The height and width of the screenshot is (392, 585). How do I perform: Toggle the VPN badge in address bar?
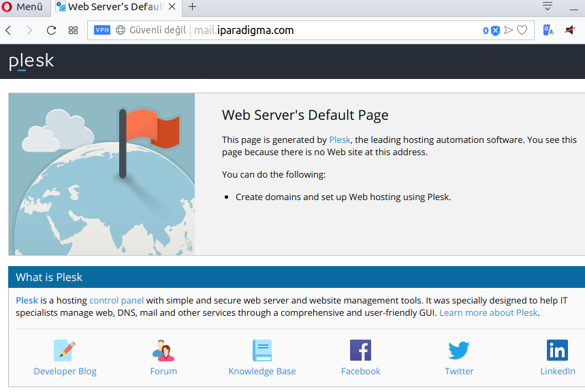[x=102, y=30]
